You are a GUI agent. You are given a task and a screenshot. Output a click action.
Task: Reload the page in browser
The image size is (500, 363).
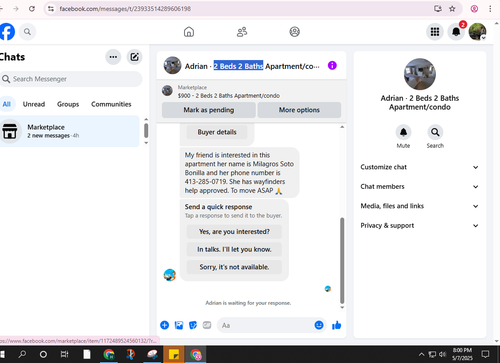[x=32, y=9]
